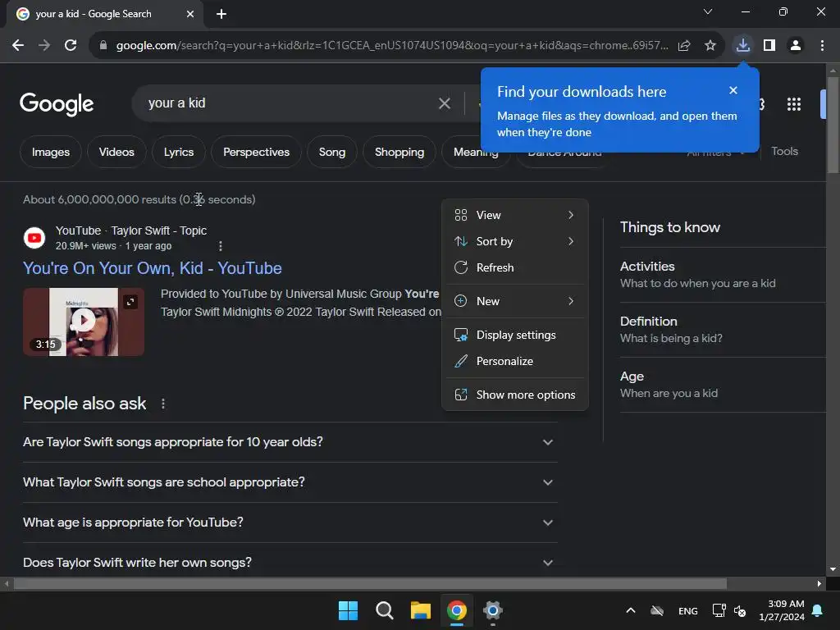Click ENG language indicator
840x630 pixels.
pos(688,610)
